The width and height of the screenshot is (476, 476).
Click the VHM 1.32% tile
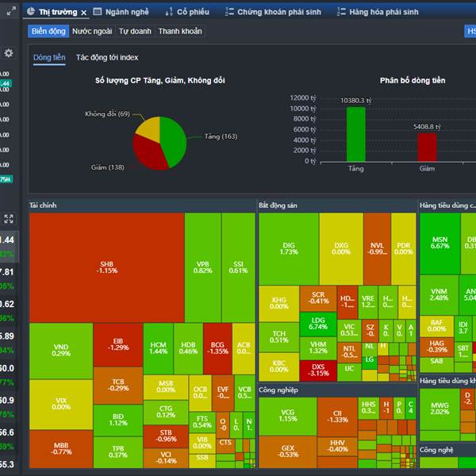click(318, 348)
